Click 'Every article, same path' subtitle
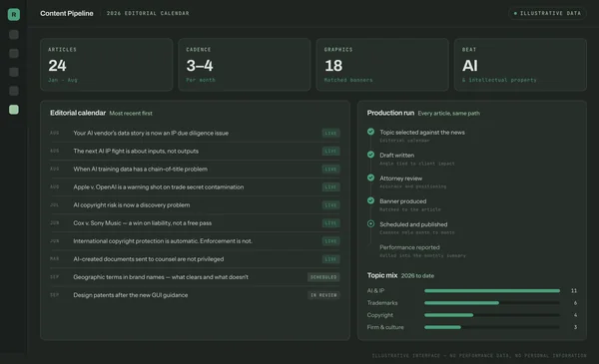This screenshot has width=599, height=364. (449, 114)
